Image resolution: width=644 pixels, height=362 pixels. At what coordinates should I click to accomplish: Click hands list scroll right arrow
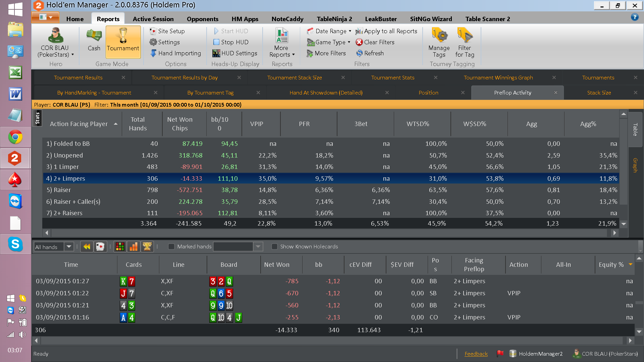[x=630, y=341]
